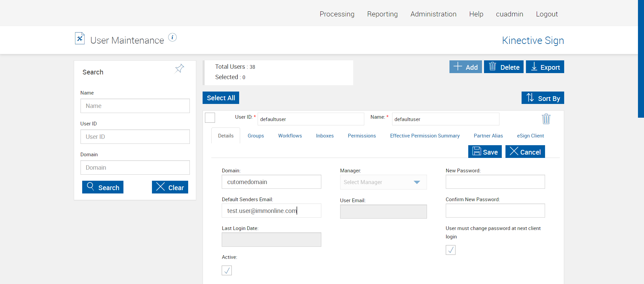Screen dimensions: 644x284
Task: Switch to the Permissions tab
Action: tap(362, 136)
